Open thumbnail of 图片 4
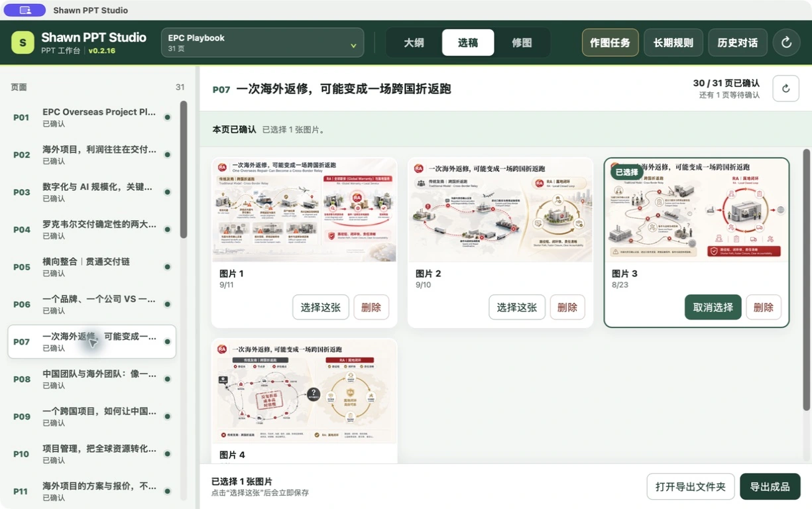The height and width of the screenshot is (509, 812). point(304,391)
